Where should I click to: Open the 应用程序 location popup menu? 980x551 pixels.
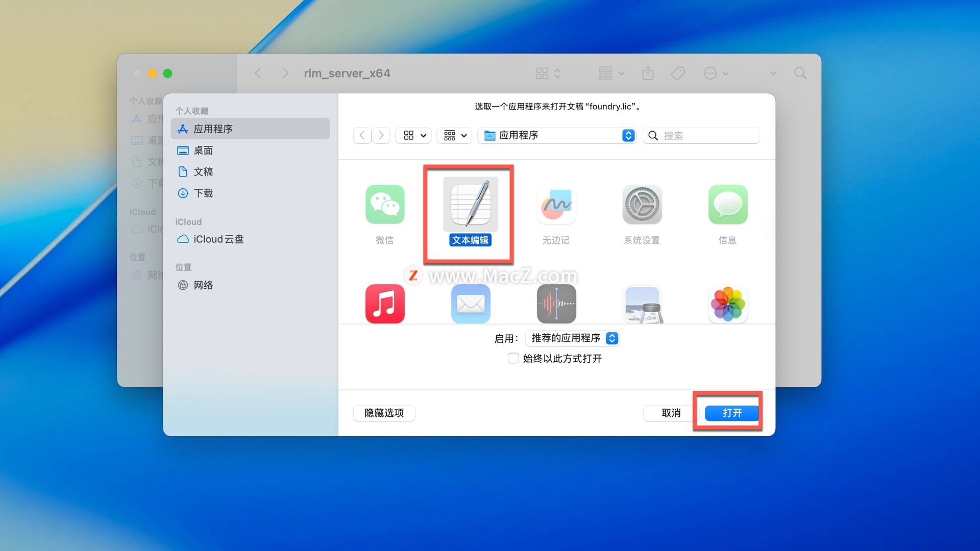pyautogui.click(x=557, y=135)
